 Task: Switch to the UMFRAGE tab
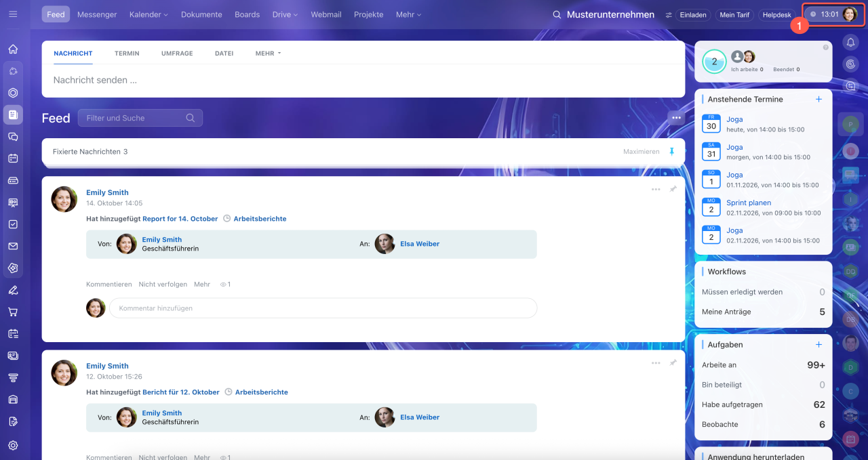pyautogui.click(x=177, y=53)
